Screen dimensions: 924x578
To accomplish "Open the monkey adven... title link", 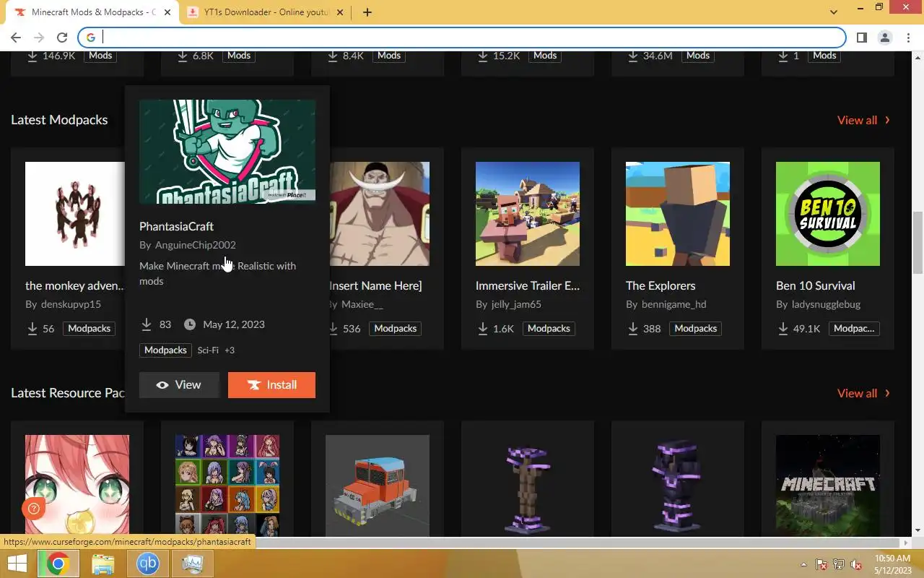I will pos(75,285).
